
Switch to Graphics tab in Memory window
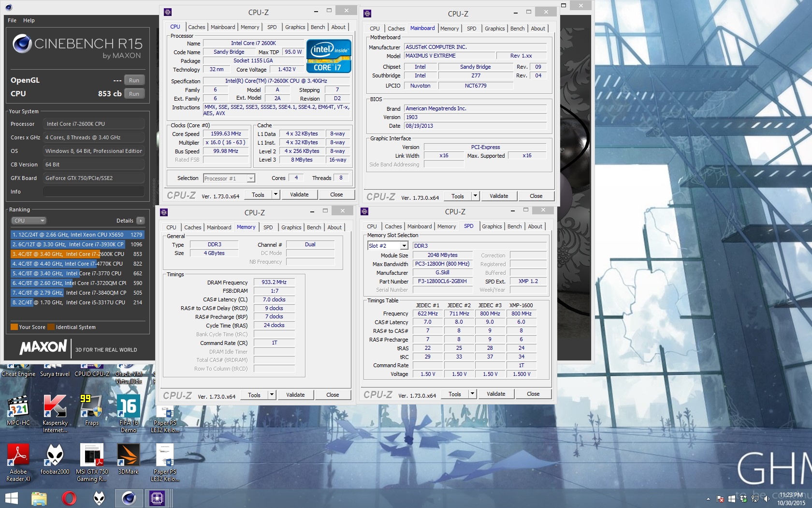pyautogui.click(x=291, y=227)
